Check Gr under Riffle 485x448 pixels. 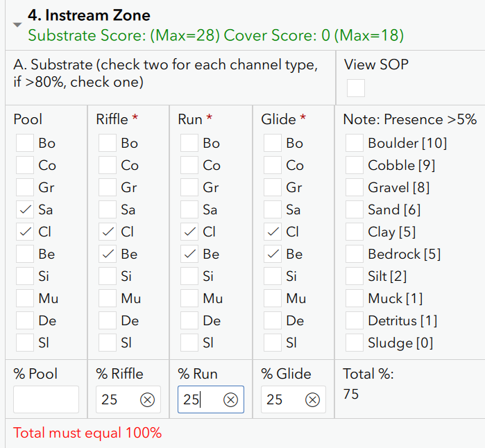coord(108,187)
